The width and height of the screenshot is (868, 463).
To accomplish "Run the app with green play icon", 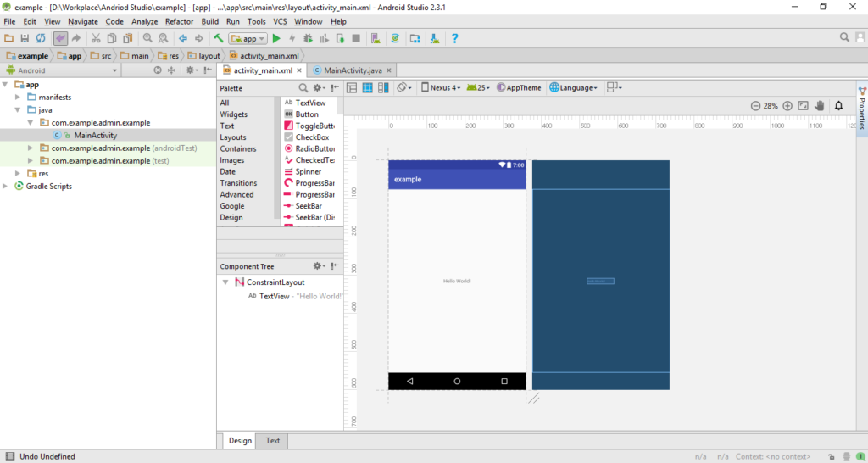I will point(276,38).
